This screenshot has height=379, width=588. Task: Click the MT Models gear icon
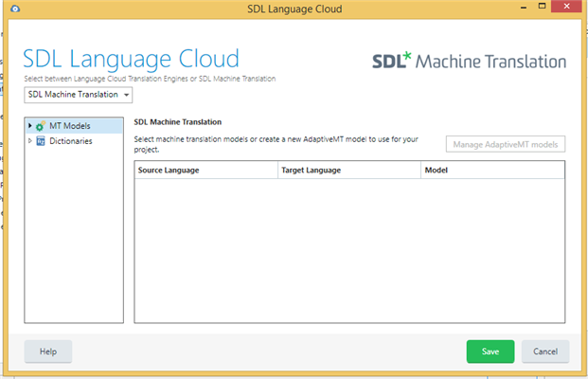40,126
